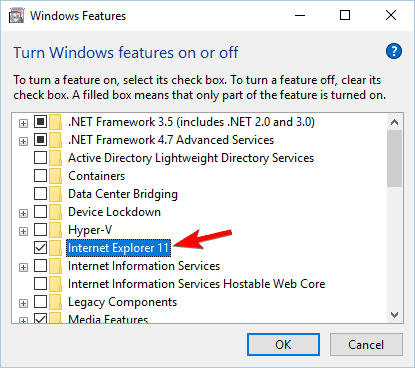Toggle the .NET Framework 3.5 checkbox
Screen dimensions: 415x368
click(40, 122)
